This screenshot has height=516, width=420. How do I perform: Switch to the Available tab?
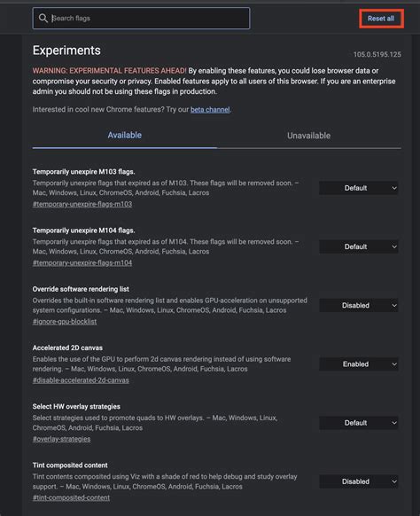[125, 136]
